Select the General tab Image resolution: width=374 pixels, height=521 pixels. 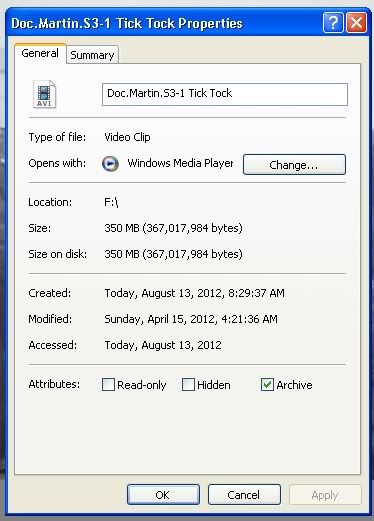tap(40, 53)
